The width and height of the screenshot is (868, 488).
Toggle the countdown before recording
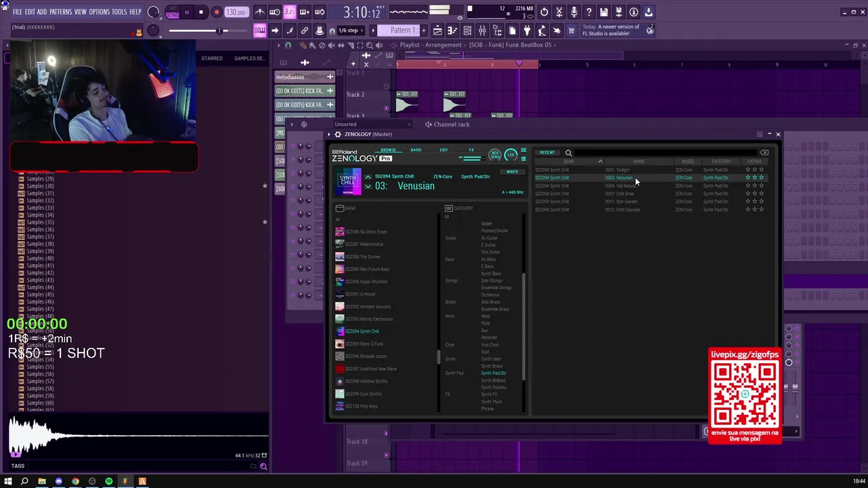(290, 12)
